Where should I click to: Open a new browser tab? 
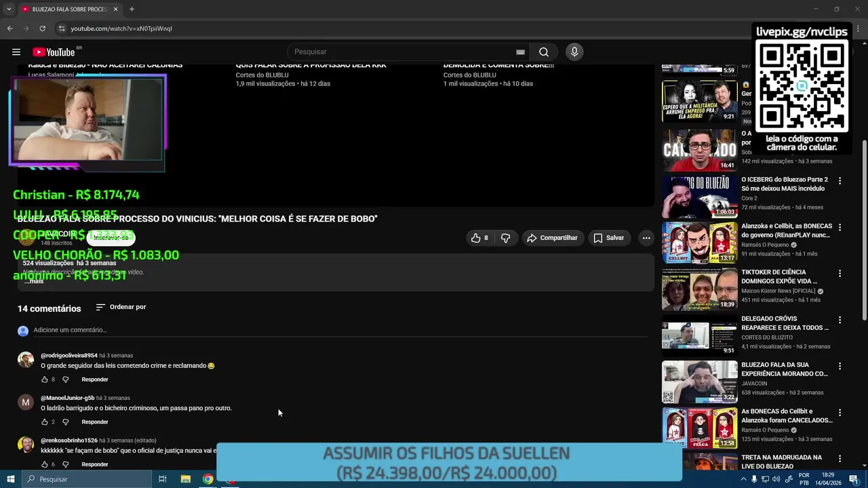[132, 9]
